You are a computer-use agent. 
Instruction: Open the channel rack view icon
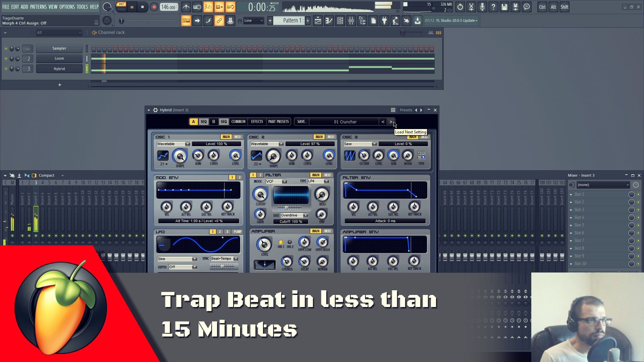(x=340, y=21)
